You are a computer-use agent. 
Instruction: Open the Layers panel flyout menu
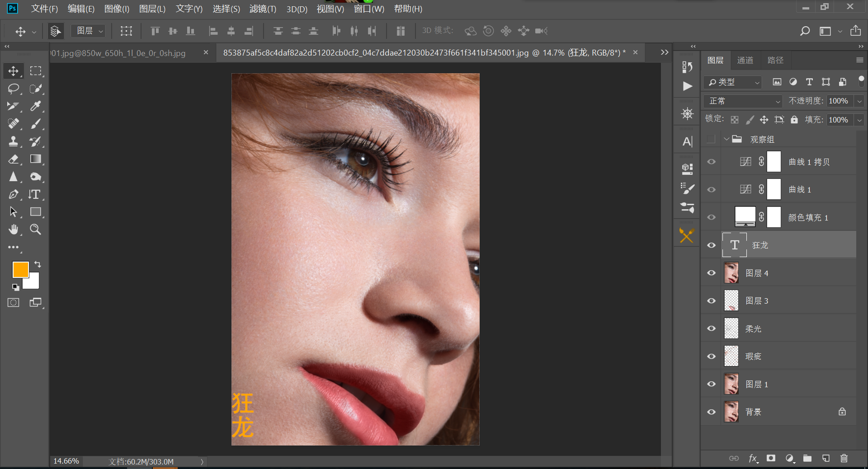[859, 60]
